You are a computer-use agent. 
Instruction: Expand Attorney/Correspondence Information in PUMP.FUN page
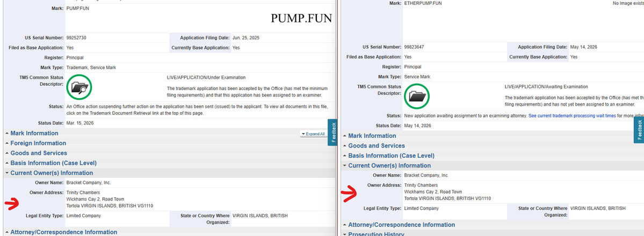click(64, 232)
